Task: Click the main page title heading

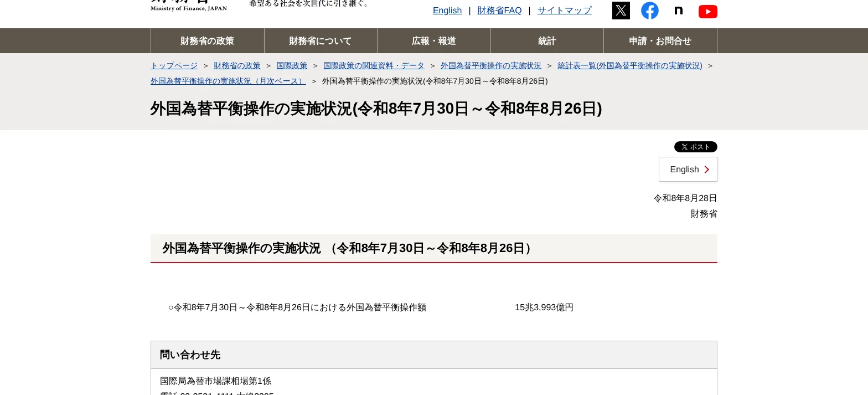Action: pos(376,109)
